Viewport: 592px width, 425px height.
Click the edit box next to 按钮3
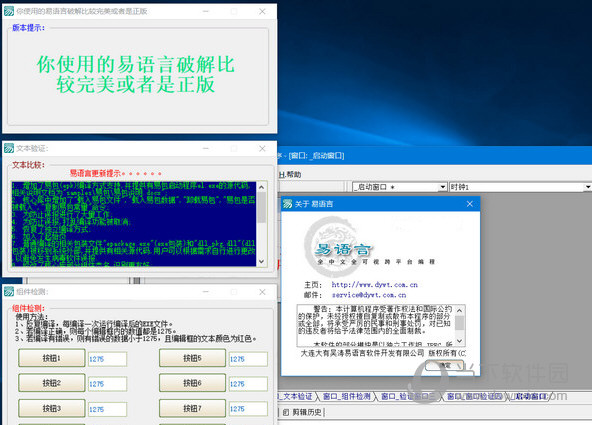[x=108, y=409]
